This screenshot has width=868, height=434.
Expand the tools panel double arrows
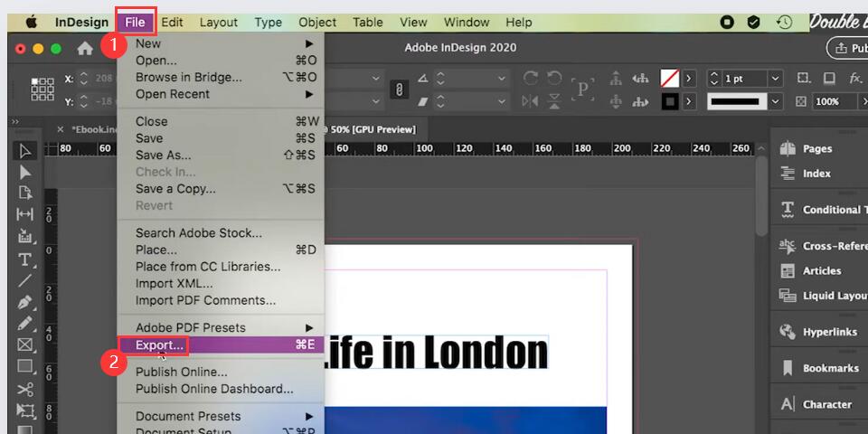(15, 121)
